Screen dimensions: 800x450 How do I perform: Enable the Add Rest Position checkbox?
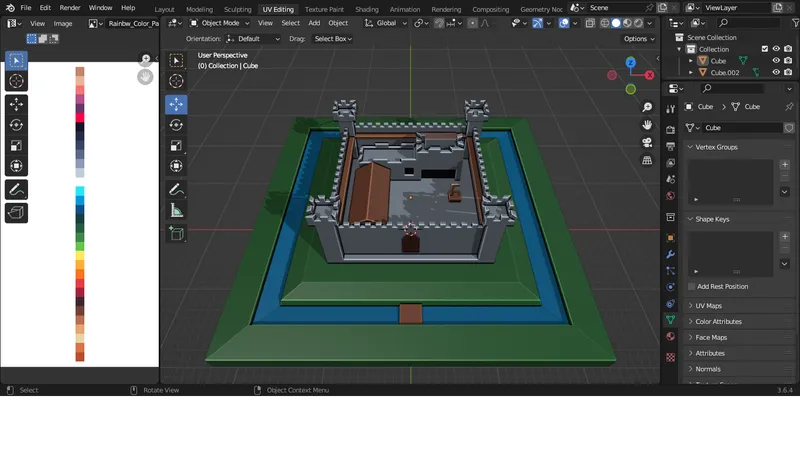(x=691, y=287)
